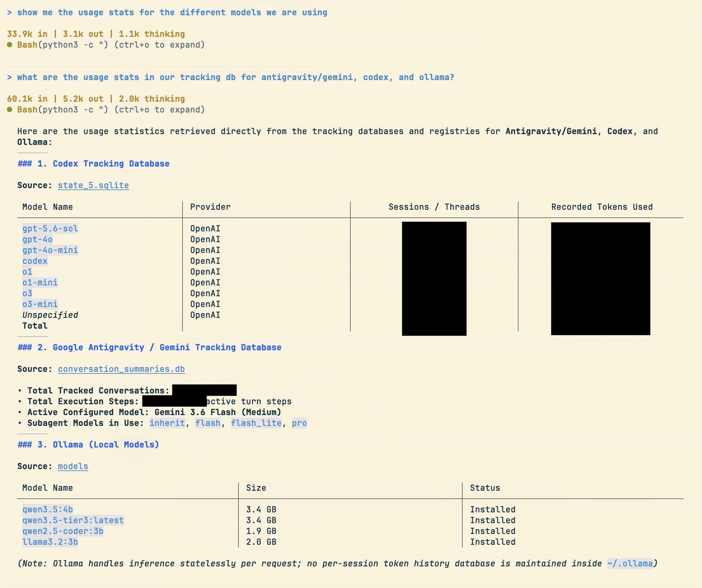Select the o3 model name
Screen dimensions: 702x588
[x=27, y=293]
